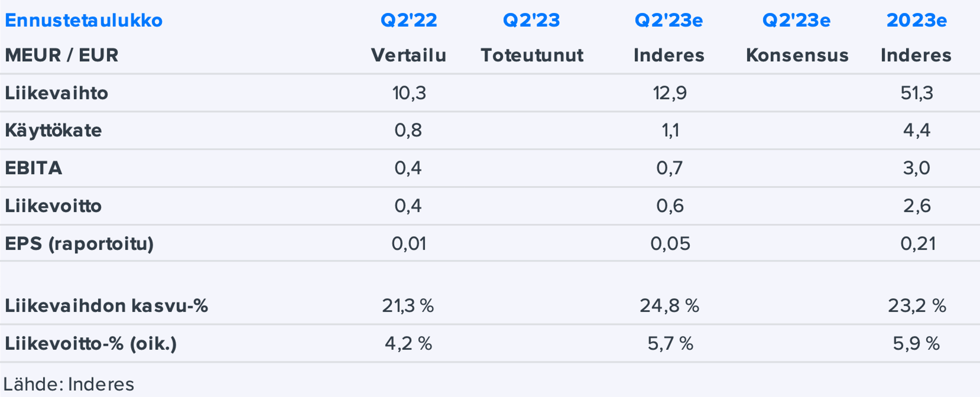The height and width of the screenshot is (397, 980).
Task: Click the Liikevoitto row label
Action: point(53,206)
